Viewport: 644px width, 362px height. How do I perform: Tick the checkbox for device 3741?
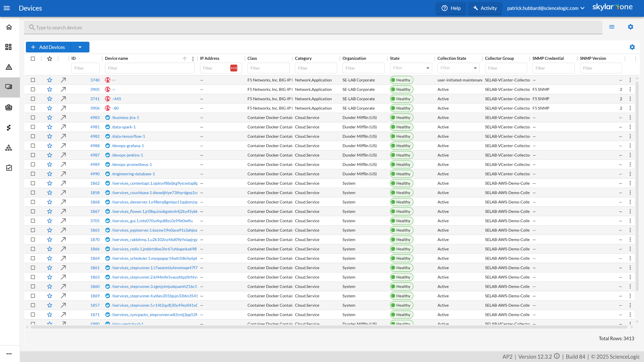point(33,99)
